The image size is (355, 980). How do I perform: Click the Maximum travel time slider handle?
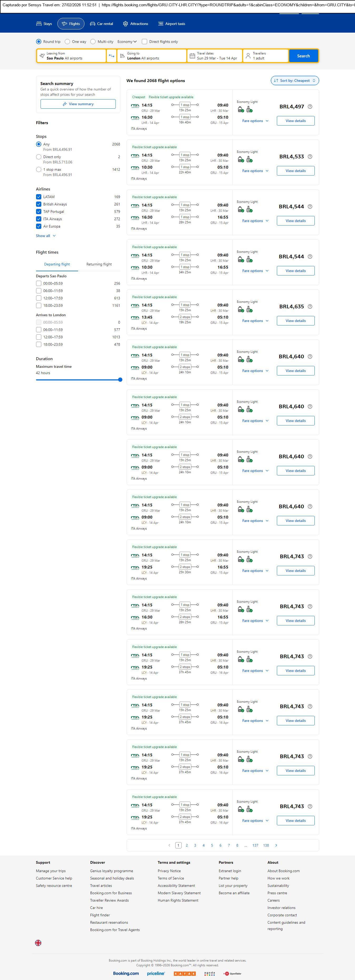(120, 380)
